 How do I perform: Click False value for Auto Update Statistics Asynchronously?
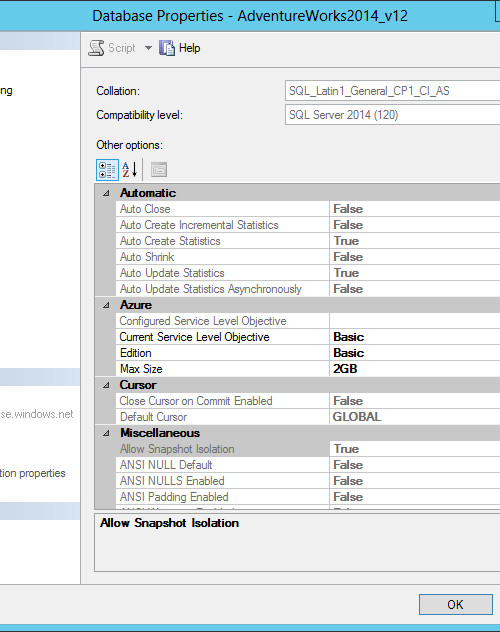(348, 289)
